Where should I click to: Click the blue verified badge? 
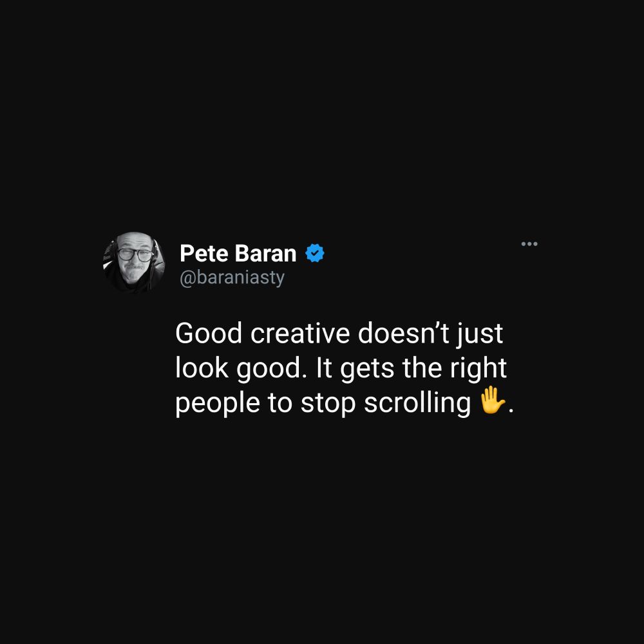(315, 253)
